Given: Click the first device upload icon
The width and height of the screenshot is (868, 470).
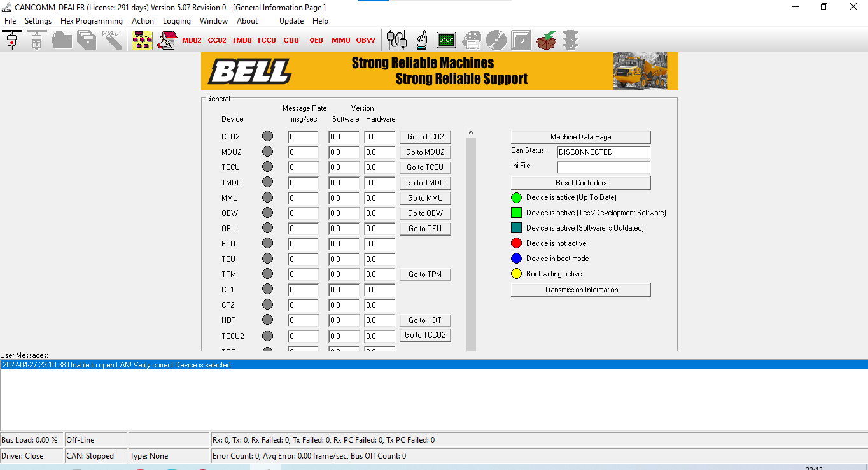Looking at the screenshot, I should [11, 39].
